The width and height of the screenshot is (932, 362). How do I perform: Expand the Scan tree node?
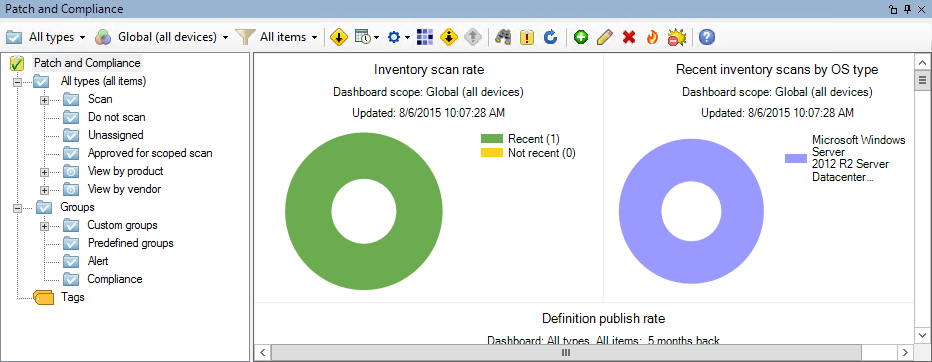[x=44, y=100]
